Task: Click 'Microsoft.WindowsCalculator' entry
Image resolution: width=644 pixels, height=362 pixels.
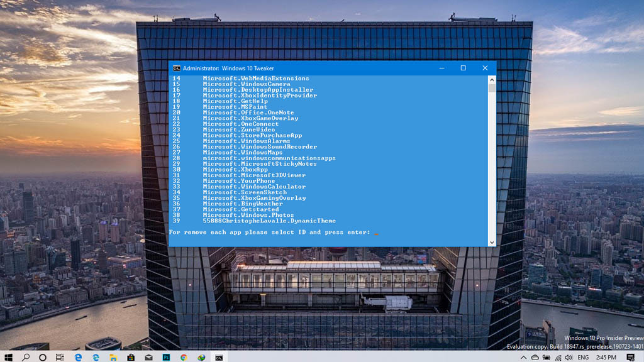Action: pos(254,187)
